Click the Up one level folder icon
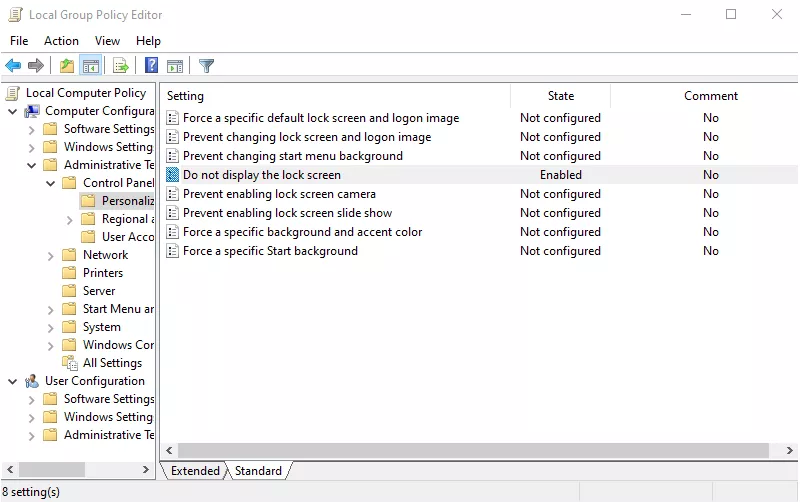This screenshot has height=502, width=800. pos(67,65)
